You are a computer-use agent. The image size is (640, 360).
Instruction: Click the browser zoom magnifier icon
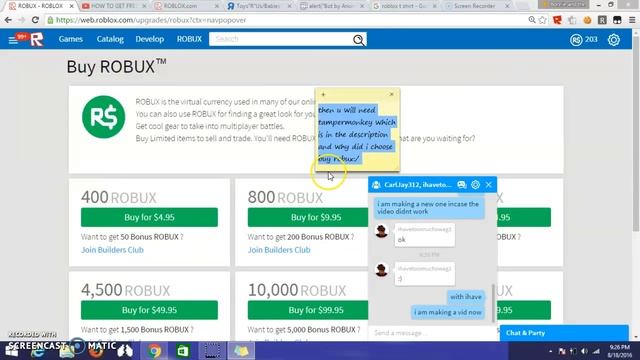(531, 20)
